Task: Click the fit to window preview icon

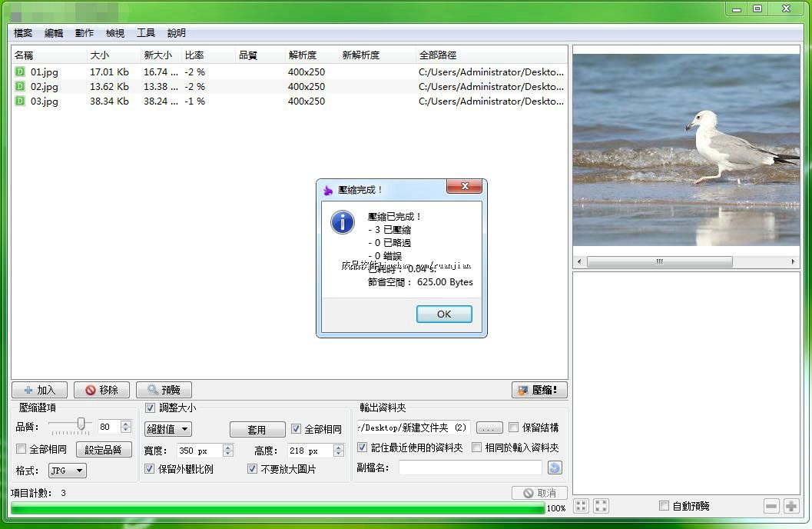Action: coord(601,506)
